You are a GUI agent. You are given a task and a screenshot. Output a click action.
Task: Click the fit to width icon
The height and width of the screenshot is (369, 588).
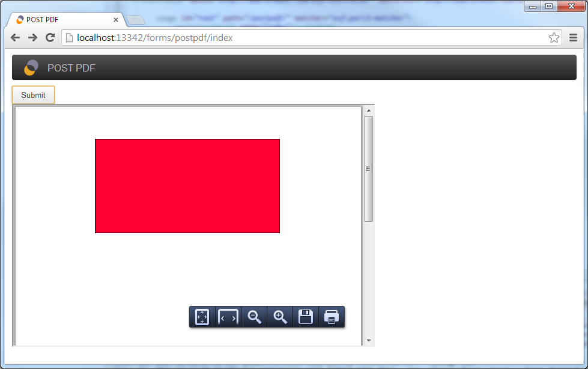[x=228, y=317]
